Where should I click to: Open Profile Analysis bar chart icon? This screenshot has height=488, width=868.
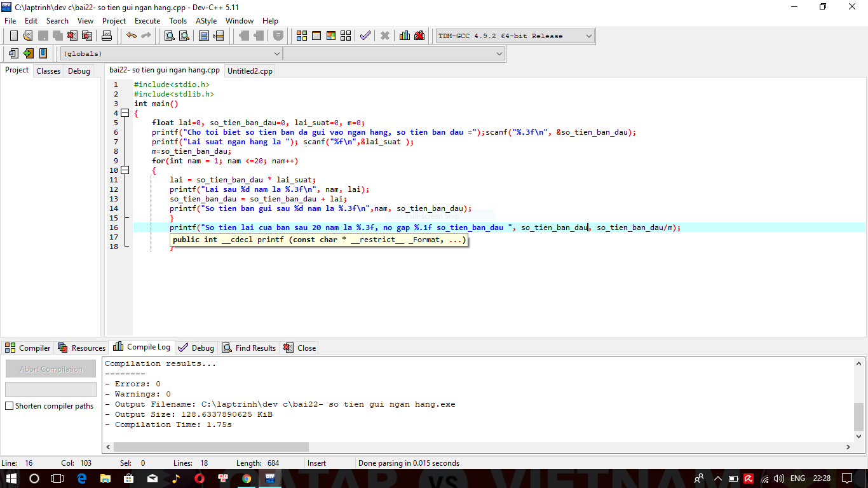click(x=405, y=36)
